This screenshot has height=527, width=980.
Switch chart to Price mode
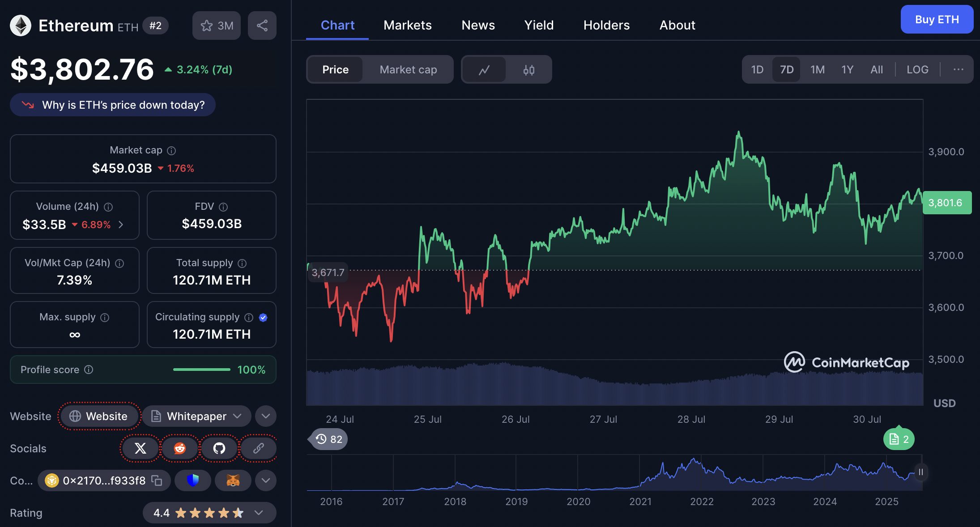click(x=335, y=70)
